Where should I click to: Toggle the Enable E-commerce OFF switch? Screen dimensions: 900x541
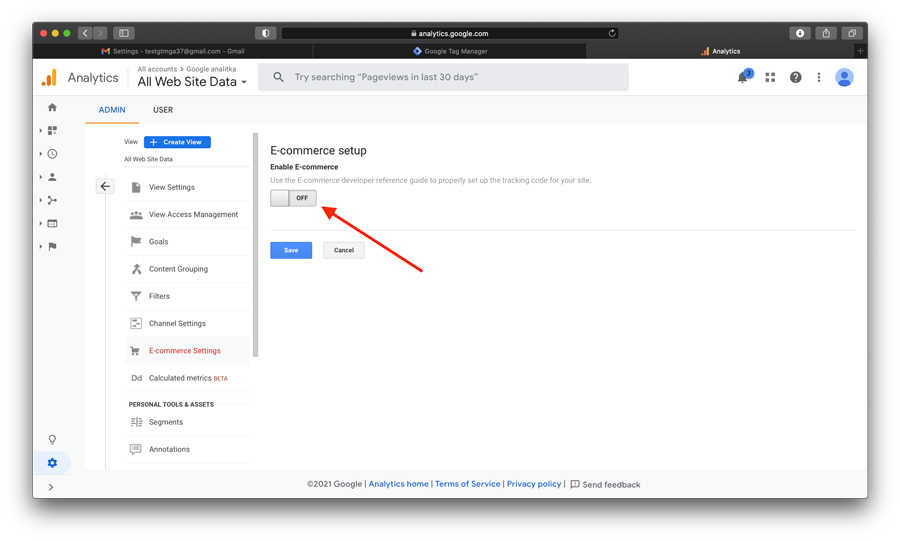click(293, 198)
